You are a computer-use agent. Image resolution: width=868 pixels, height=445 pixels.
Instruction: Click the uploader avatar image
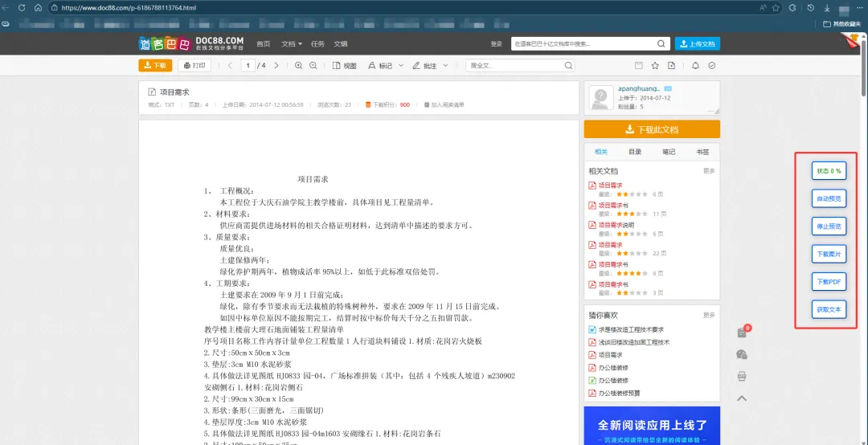coord(601,97)
